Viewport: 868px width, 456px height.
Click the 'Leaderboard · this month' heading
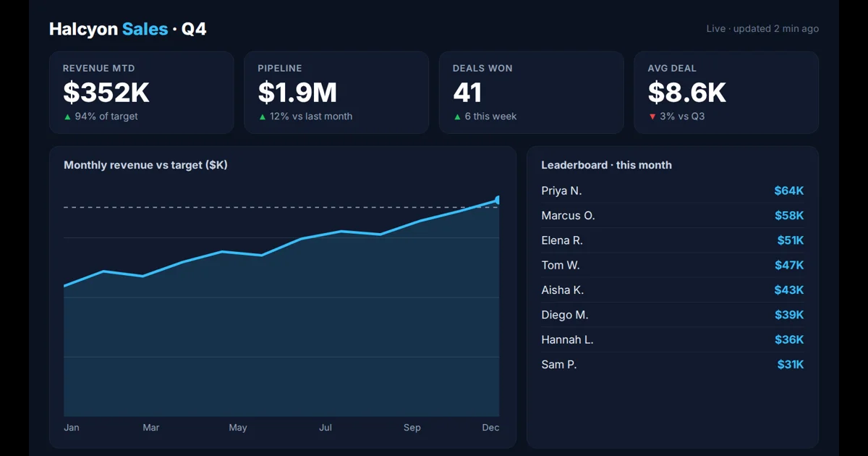606,165
